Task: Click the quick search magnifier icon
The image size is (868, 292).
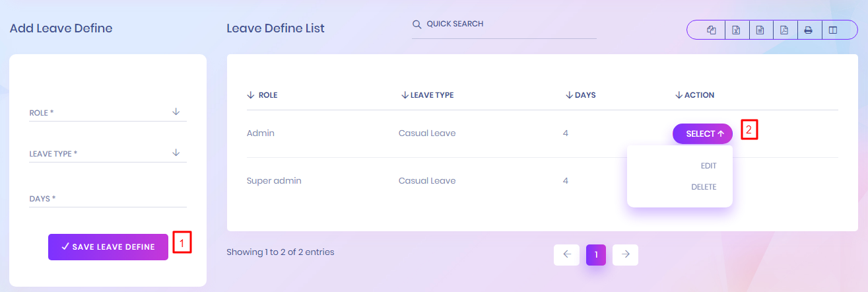Action: tap(417, 24)
